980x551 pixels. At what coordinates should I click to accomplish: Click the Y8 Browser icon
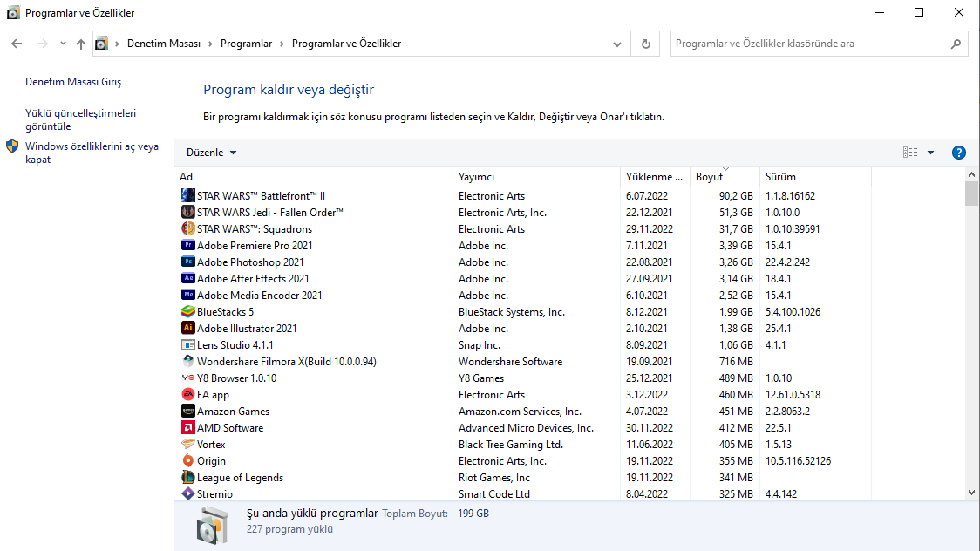pos(187,378)
